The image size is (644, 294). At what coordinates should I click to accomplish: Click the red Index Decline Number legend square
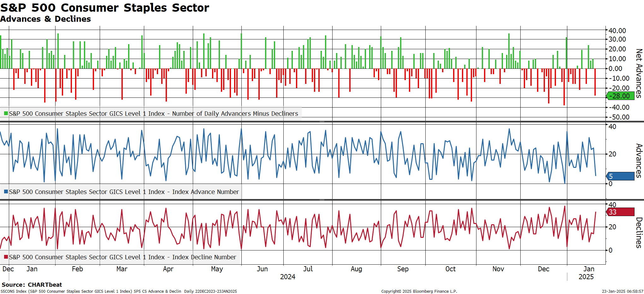coord(6,257)
